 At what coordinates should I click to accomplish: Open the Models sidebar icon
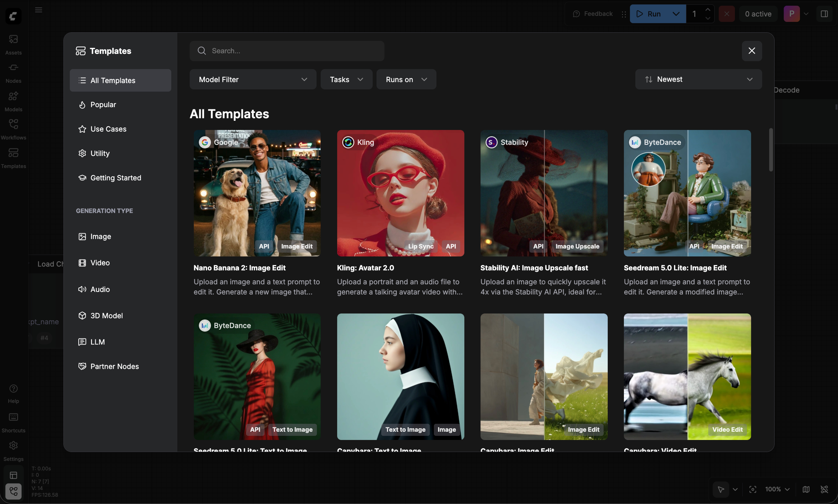(x=13, y=100)
